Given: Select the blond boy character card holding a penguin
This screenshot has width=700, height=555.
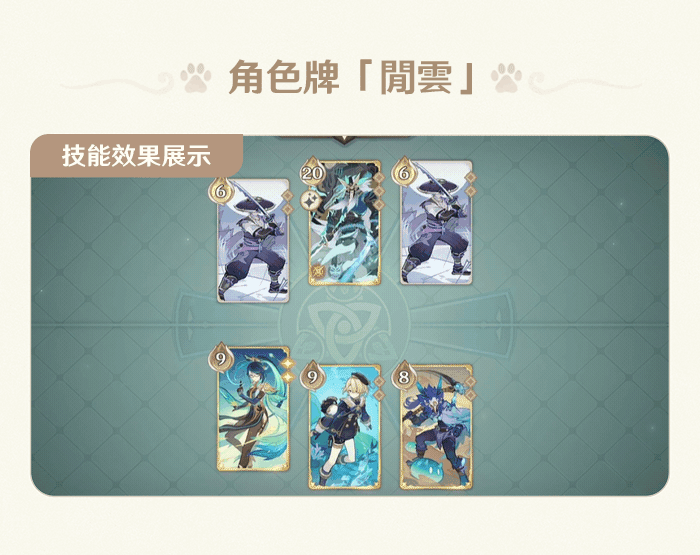Looking at the screenshot, I should point(345,427).
